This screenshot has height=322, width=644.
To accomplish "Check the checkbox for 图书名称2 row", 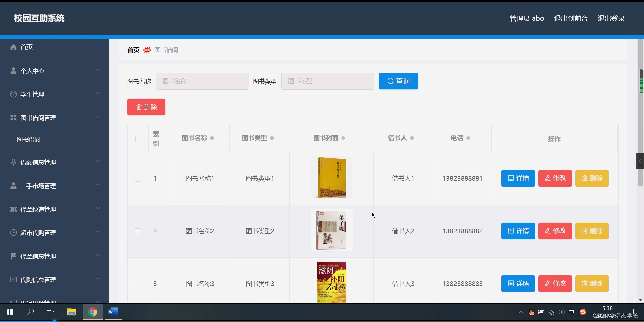I will [x=137, y=231].
